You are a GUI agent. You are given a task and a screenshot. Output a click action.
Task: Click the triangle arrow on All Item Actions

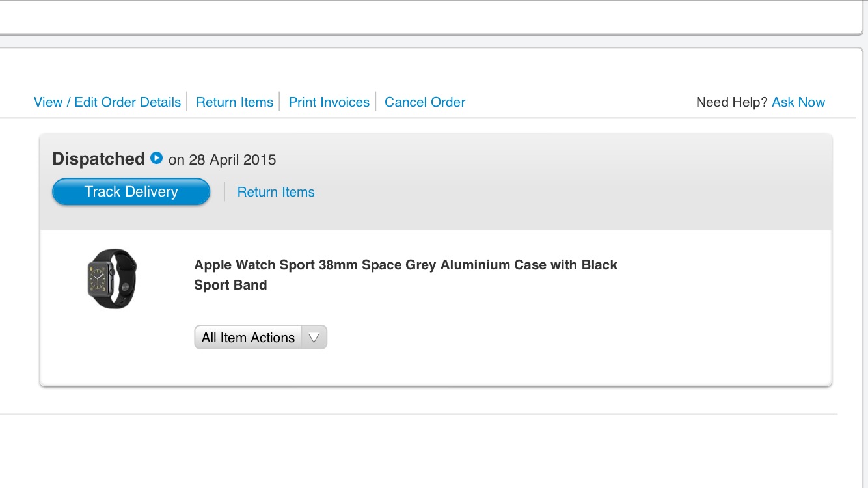(314, 338)
